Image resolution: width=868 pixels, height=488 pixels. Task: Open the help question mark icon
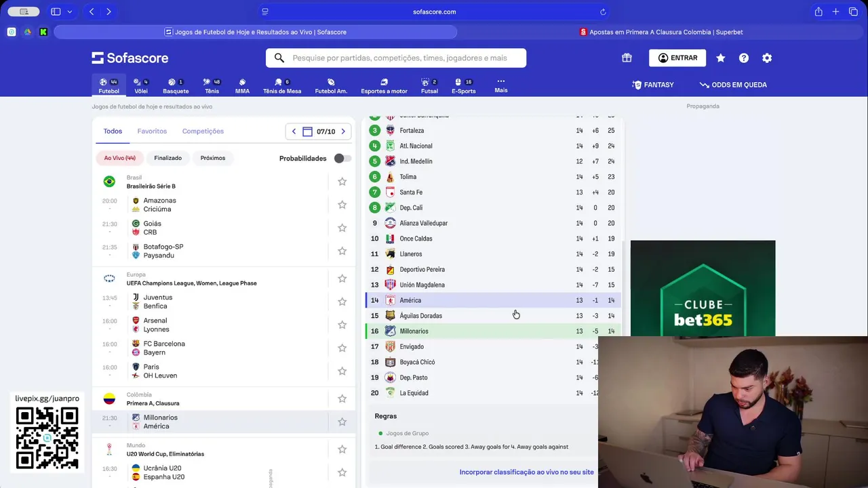tap(744, 58)
